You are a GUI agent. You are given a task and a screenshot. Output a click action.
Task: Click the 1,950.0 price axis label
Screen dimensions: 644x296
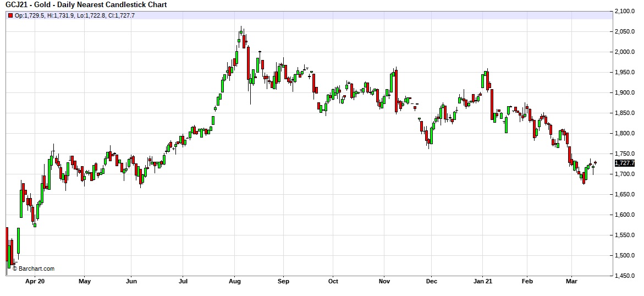625,73
